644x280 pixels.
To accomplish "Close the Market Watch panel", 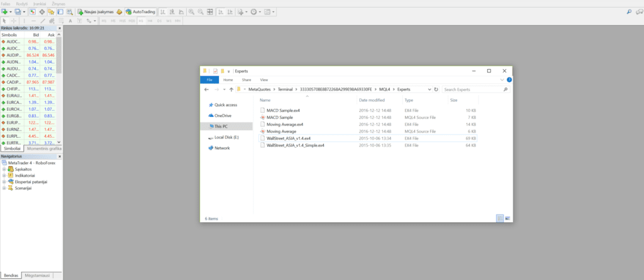I will [x=59, y=28].
